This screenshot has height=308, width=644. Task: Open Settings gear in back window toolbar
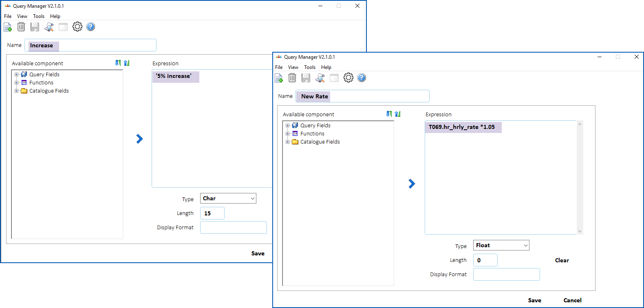click(77, 27)
